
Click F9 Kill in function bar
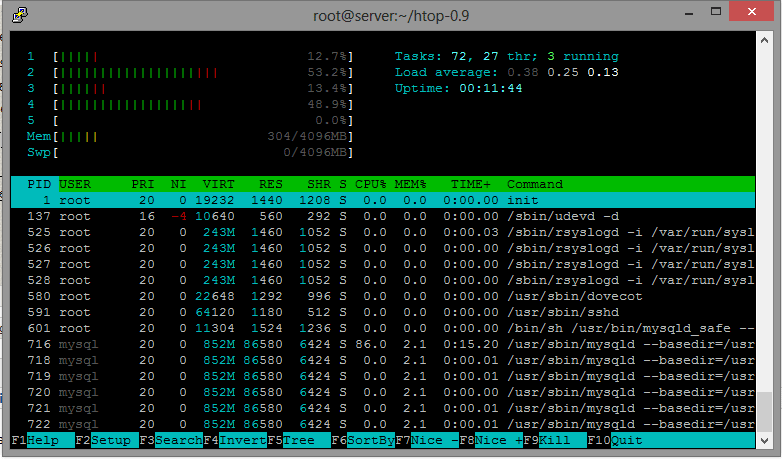pos(555,441)
